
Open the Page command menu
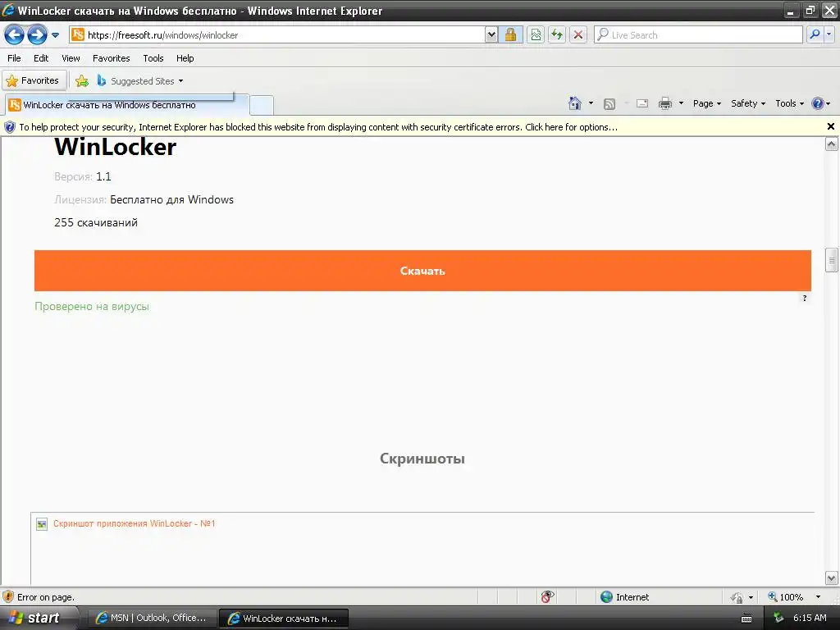click(706, 103)
